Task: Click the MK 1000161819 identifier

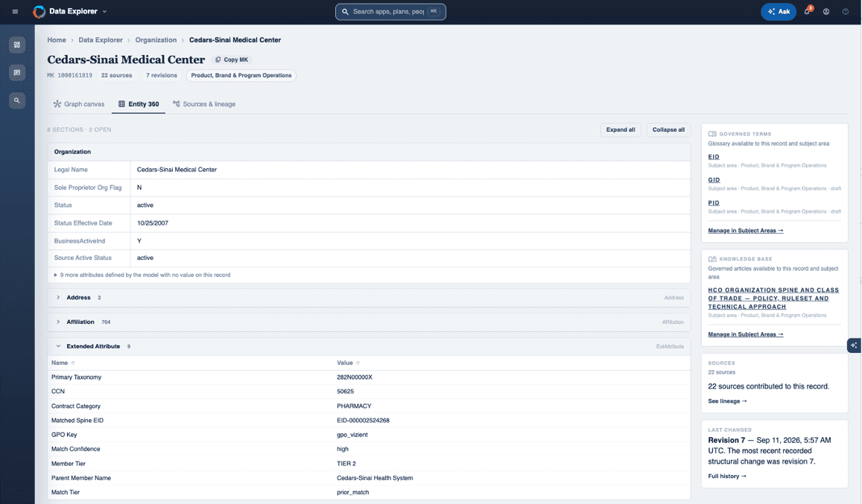Action: click(x=70, y=75)
